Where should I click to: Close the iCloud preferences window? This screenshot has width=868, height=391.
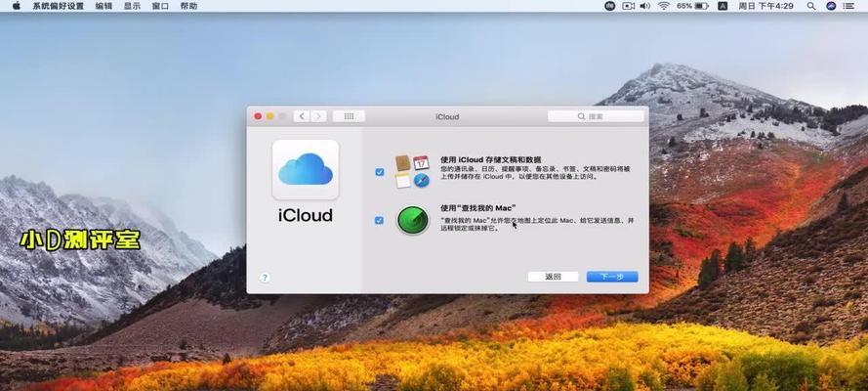[x=258, y=116]
